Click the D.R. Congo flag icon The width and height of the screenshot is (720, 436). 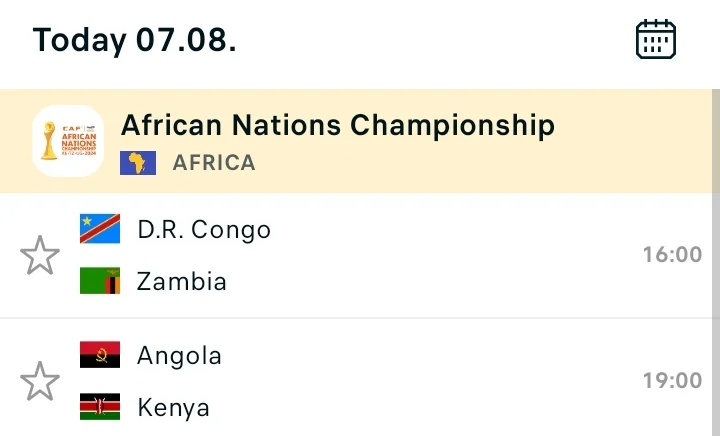click(x=100, y=229)
